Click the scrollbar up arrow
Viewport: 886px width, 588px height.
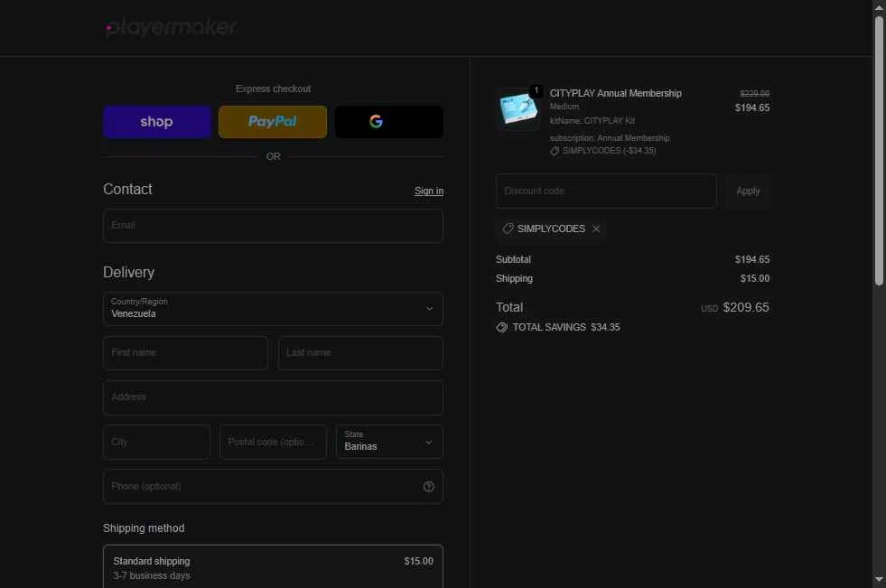pos(879,8)
